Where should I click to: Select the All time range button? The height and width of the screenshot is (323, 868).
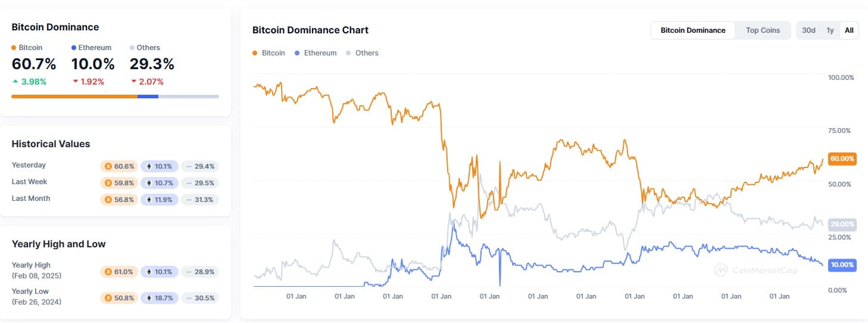click(849, 30)
